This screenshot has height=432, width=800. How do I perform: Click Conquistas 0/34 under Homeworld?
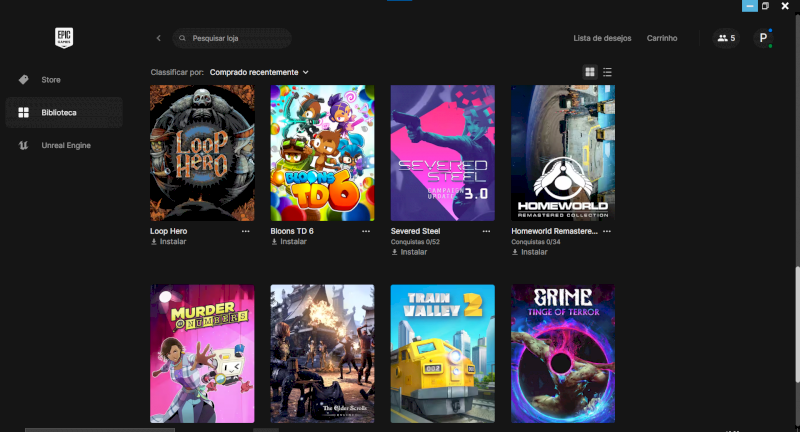pos(536,242)
